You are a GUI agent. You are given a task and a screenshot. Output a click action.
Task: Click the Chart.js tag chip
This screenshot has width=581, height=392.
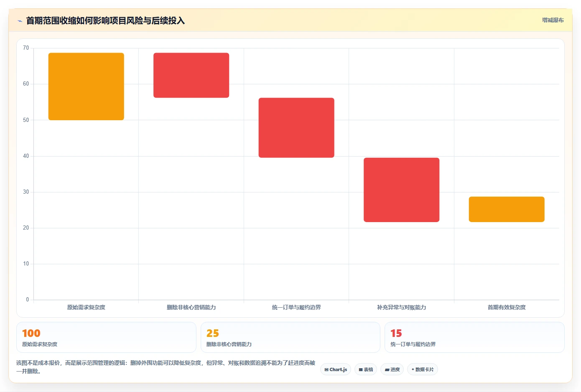pyautogui.click(x=336, y=369)
